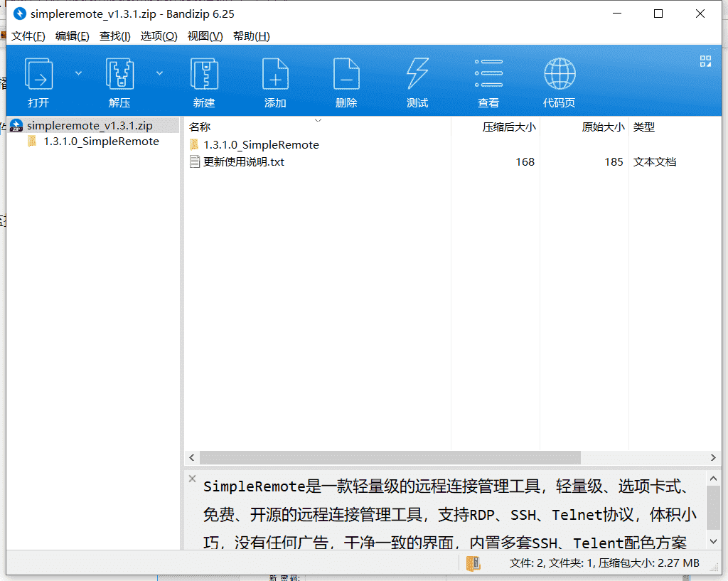Viewport: 728px width, 581px height.
Task: Click the status bar text 文件: 2, 文件夹: 1
Action: click(x=552, y=563)
